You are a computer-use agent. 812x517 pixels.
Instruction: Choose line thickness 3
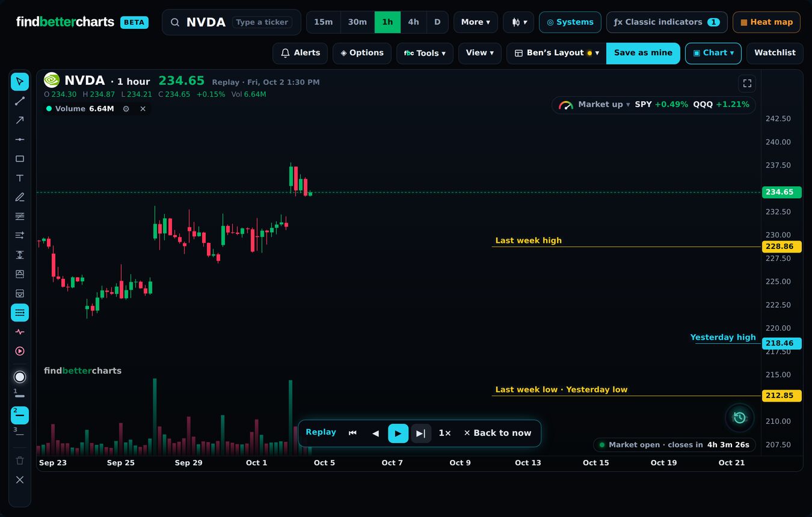click(20, 434)
